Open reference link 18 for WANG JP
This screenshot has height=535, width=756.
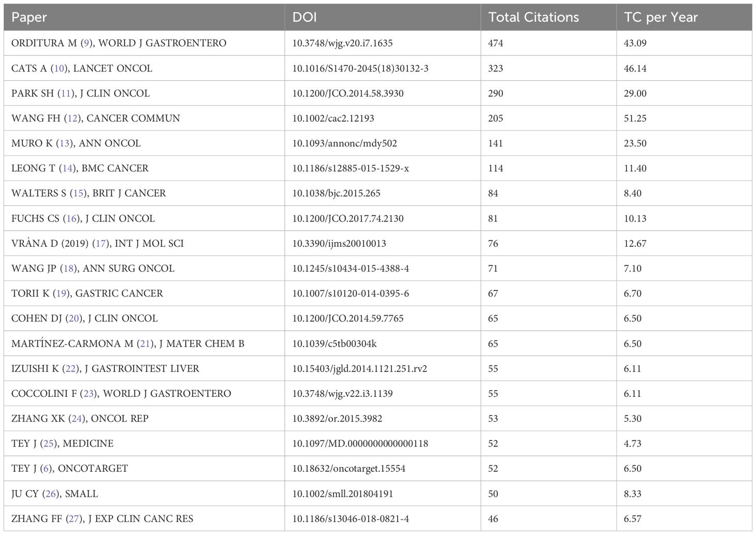tap(69, 268)
